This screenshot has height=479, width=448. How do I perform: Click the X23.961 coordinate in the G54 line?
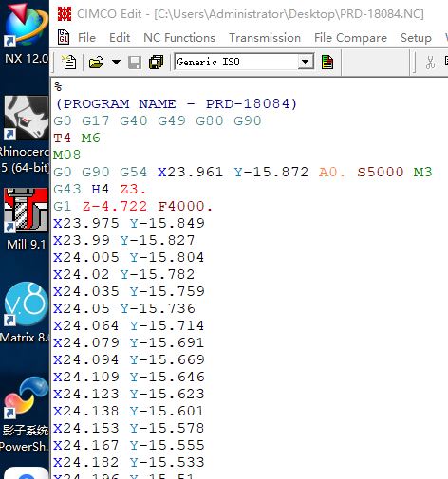tap(191, 172)
